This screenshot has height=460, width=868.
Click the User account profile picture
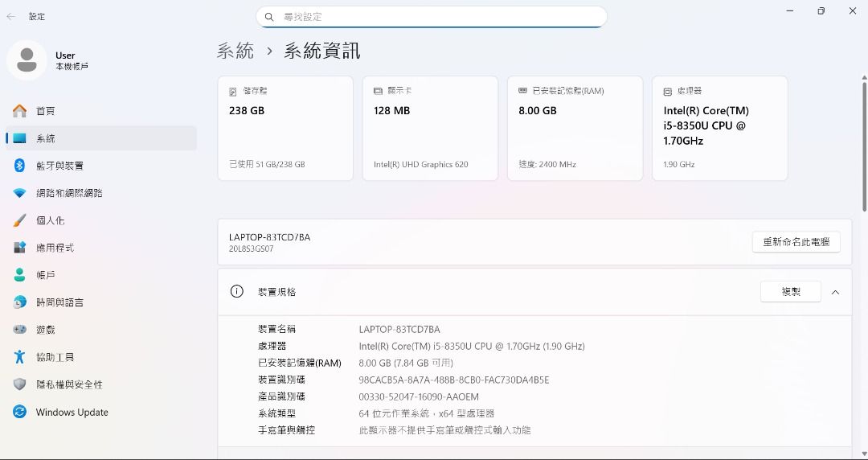click(27, 60)
